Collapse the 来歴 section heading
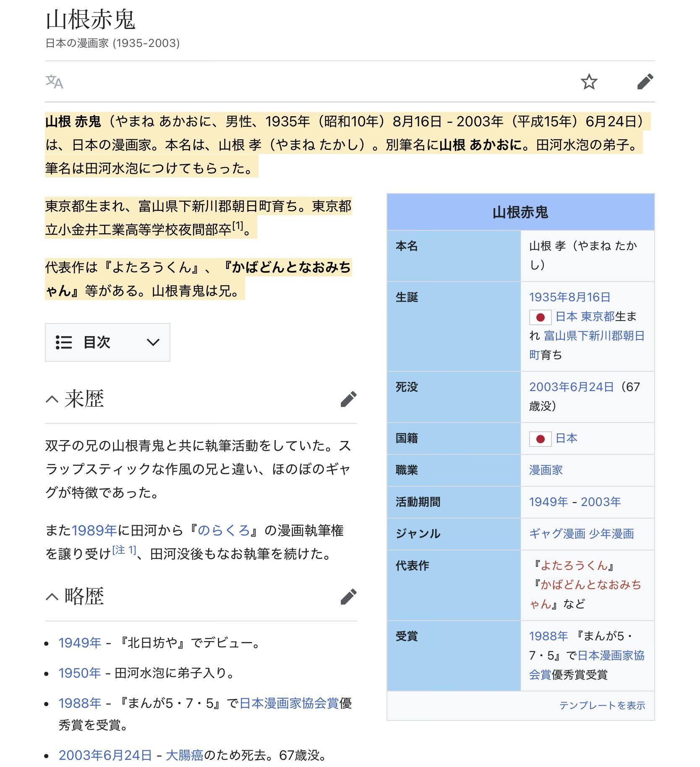This screenshot has height=767, width=700. 52,399
